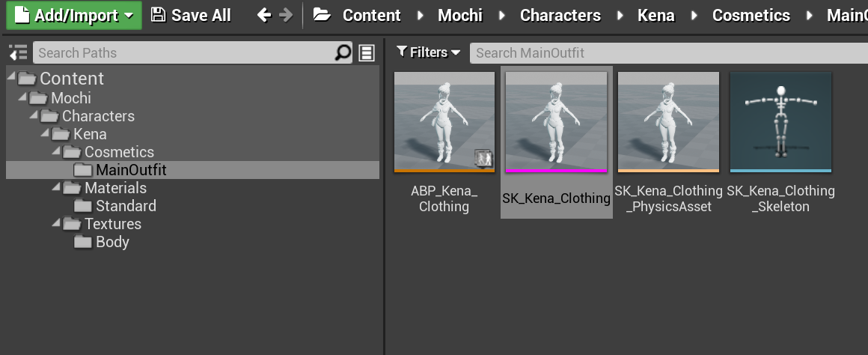This screenshot has width=868, height=355.
Task: Select the Characters folder
Action: click(x=88, y=116)
